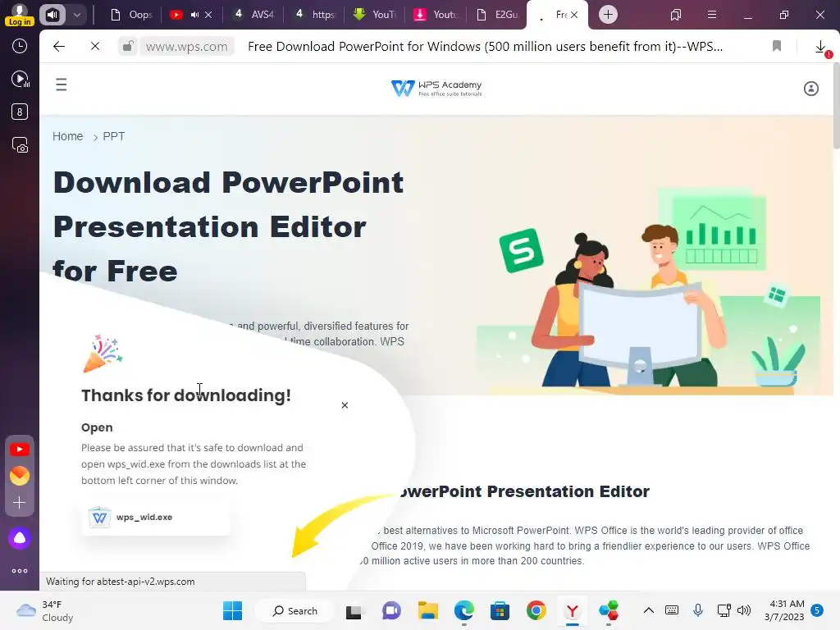Viewport: 840px width, 630px height.
Task: Launch Microsoft Edge from the taskbar
Action: pyautogui.click(x=464, y=610)
